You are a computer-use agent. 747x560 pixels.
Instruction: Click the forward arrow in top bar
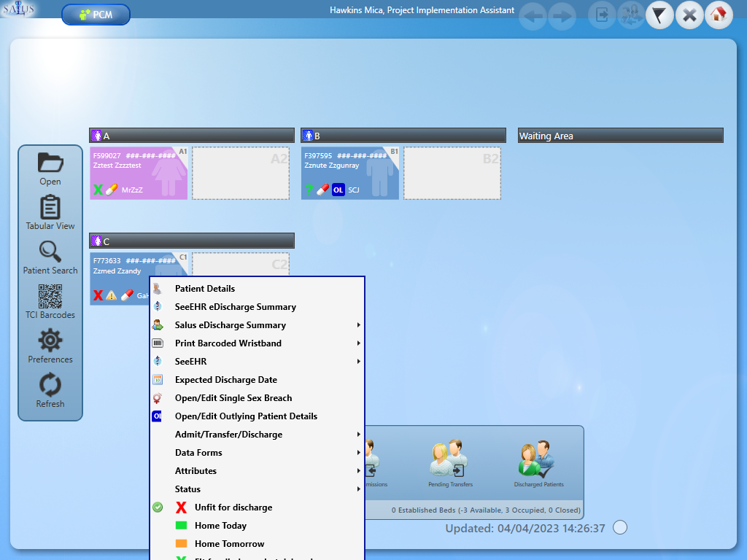tap(562, 16)
